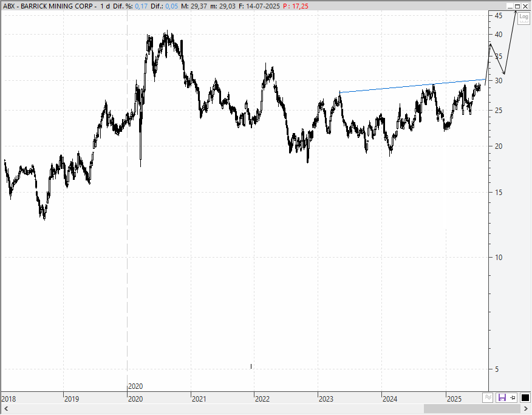Screen dimensions: 532x415
Task: Click the 30 price axis label
Action: 499,81
